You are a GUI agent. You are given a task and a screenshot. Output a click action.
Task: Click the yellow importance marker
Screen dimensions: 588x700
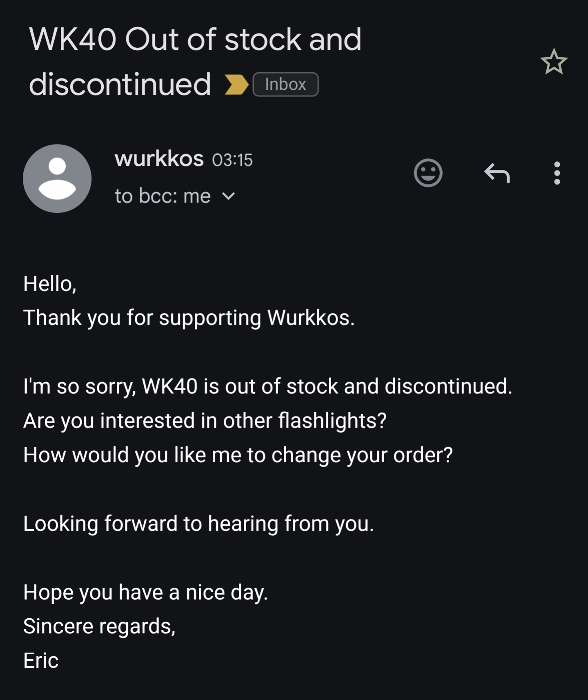coord(236,85)
